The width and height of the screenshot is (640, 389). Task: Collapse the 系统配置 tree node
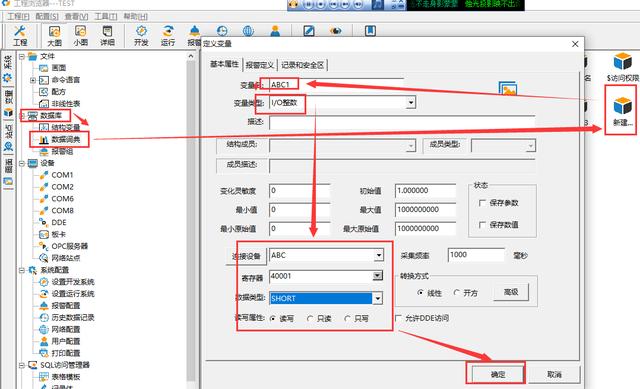[22, 270]
